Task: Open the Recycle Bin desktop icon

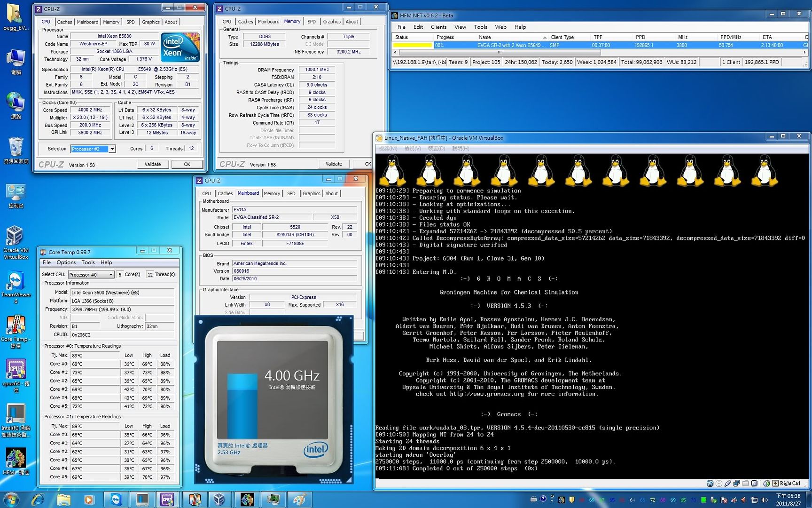Action: tap(16, 151)
